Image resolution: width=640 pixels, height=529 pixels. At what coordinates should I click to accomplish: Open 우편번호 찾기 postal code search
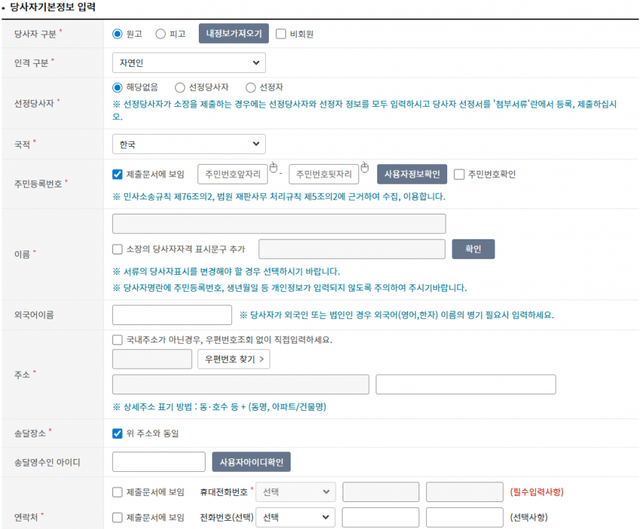(x=235, y=359)
